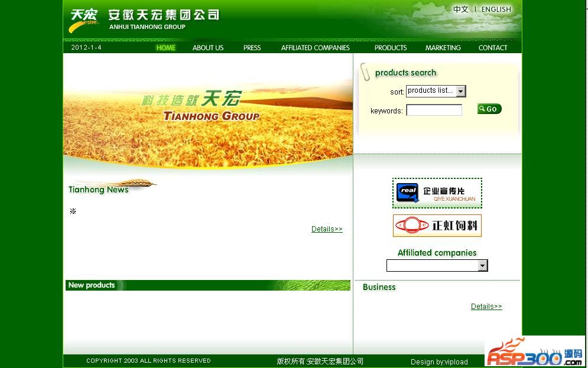This screenshot has height=368, width=588.
Task: Click the Affiliated companies label
Action: 437,253
